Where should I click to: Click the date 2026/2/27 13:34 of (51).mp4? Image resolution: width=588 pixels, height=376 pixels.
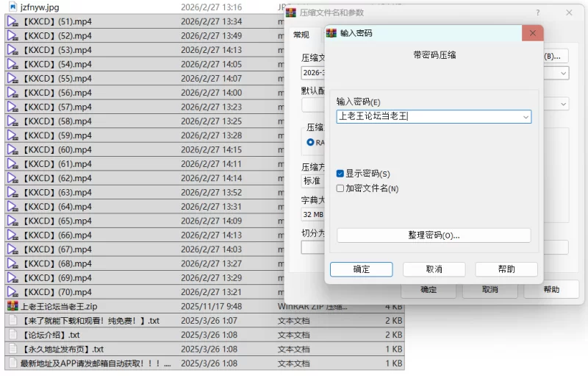[212, 22]
